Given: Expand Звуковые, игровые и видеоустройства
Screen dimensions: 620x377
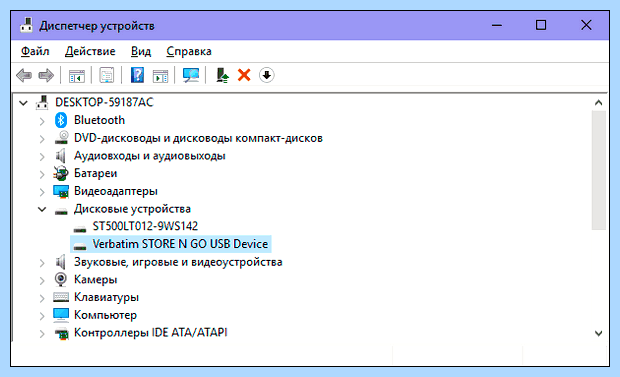Looking at the screenshot, I should [42, 263].
